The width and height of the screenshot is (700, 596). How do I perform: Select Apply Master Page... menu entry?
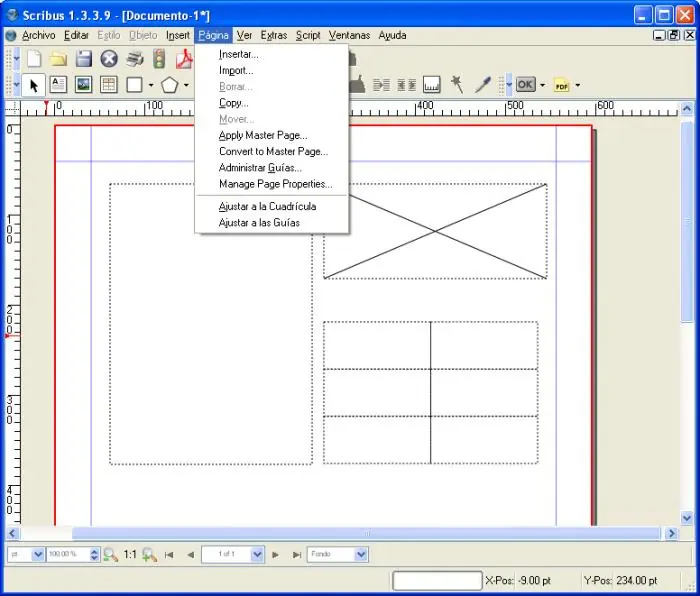(271, 135)
